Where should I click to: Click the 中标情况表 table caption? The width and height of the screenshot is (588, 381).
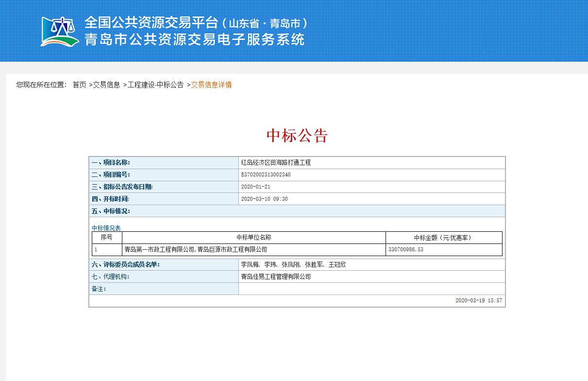pyautogui.click(x=106, y=228)
